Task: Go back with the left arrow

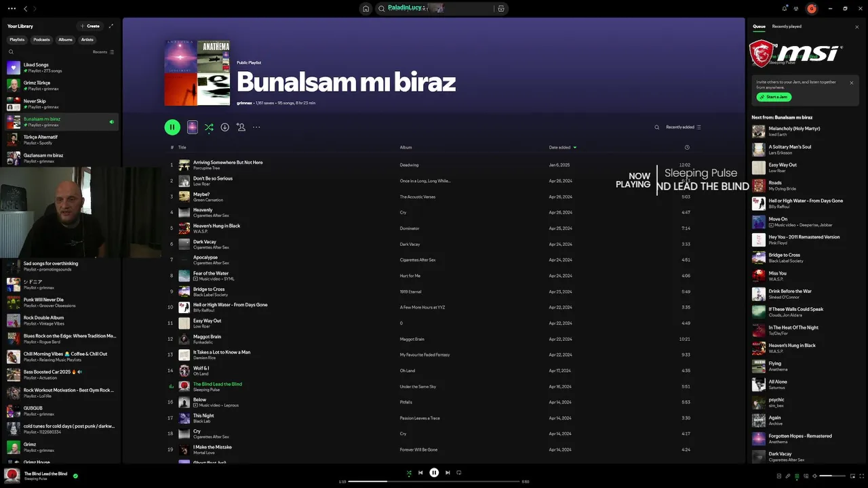Action: (25, 9)
